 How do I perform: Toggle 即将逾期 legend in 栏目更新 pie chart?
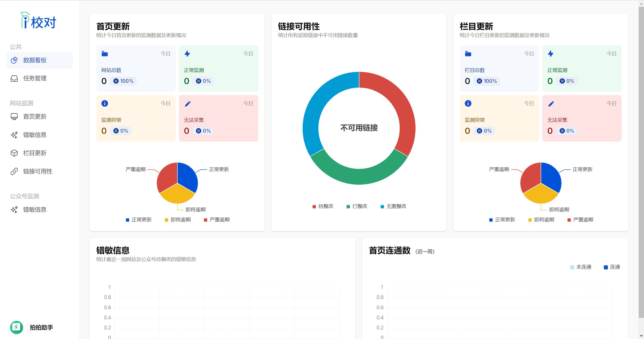(541, 220)
